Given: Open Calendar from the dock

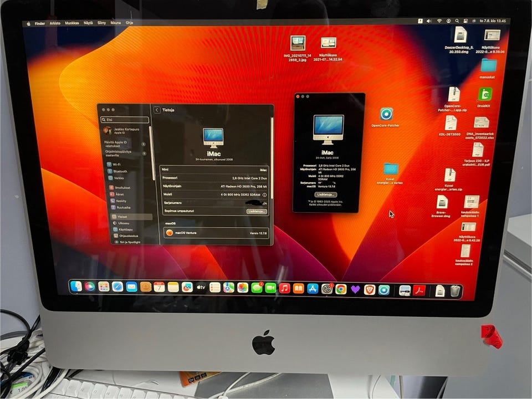Looking at the screenshot, I should pyautogui.click(x=159, y=288).
